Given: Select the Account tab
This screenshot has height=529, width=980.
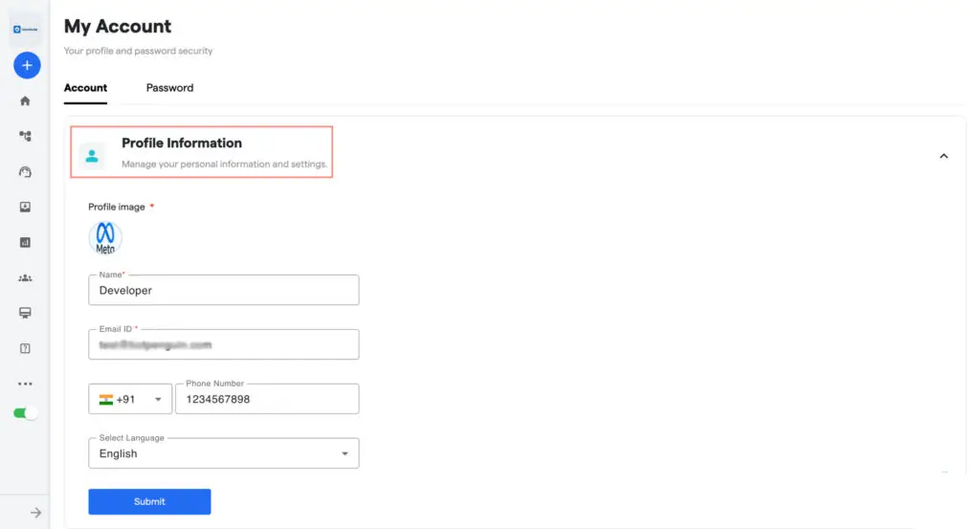Looking at the screenshot, I should point(85,88).
